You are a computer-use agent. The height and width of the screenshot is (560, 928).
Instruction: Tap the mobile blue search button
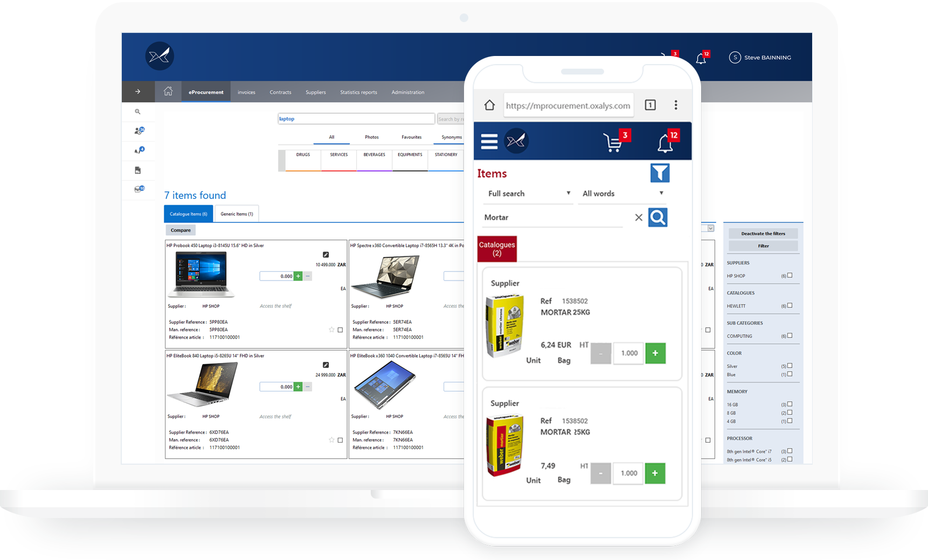(x=657, y=218)
